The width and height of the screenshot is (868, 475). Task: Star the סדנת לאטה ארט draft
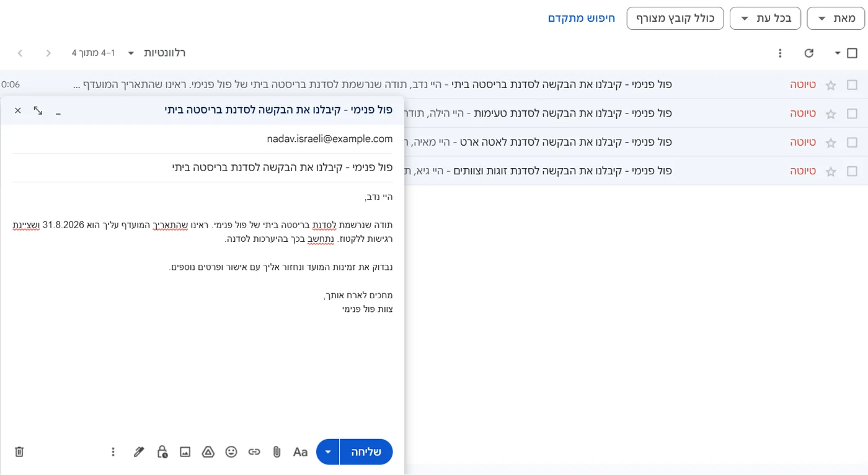[x=831, y=143]
